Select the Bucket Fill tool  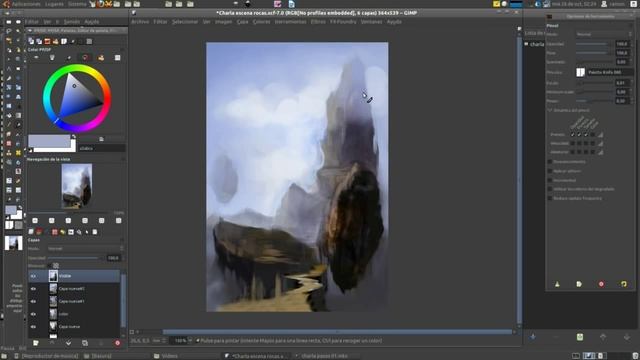[x=9, y=116]
